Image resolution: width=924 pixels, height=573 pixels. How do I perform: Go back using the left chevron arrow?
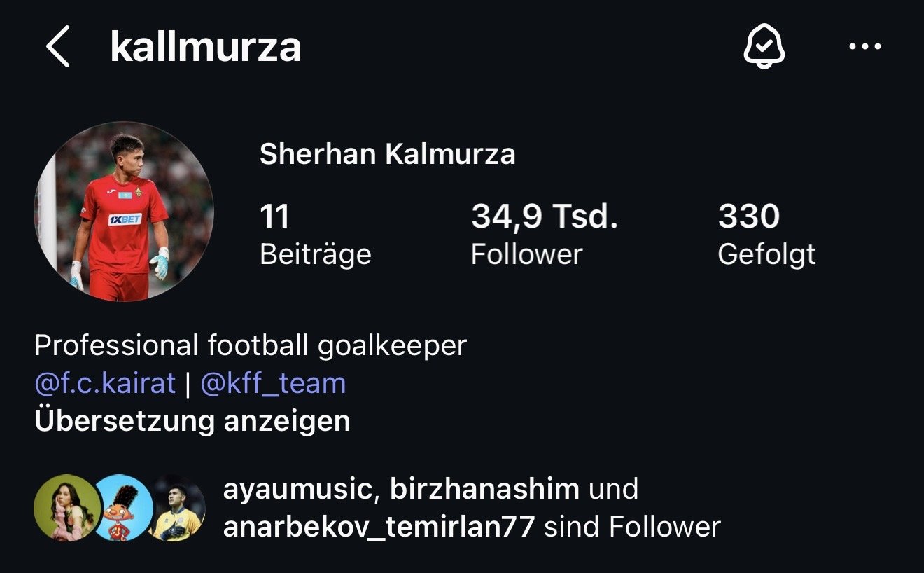point(58,47)
